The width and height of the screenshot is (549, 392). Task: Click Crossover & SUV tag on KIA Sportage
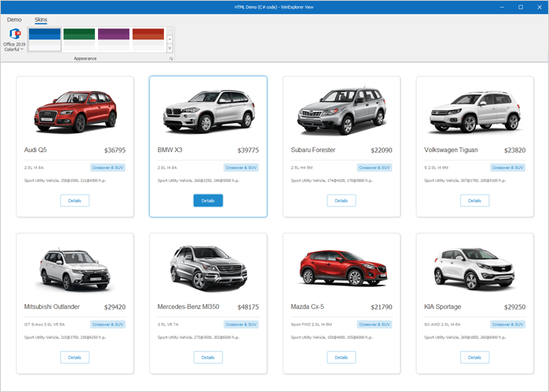[x=507, y=325]
